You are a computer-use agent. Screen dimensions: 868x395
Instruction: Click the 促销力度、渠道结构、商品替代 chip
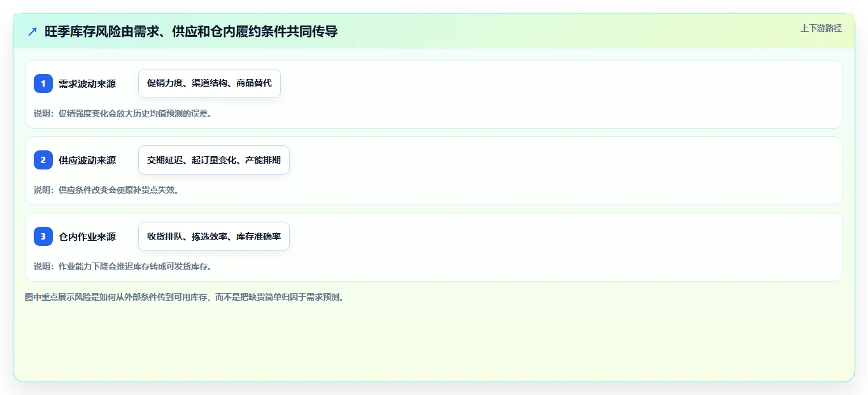coord(210,83)
